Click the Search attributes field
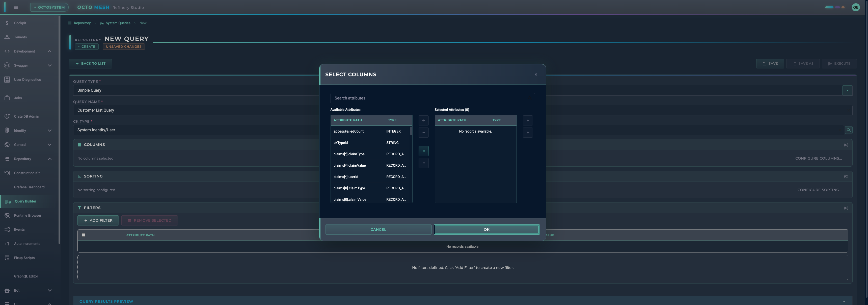Viewport: 868px width, 305px height. pyautogui.click(x=432, y=98)
